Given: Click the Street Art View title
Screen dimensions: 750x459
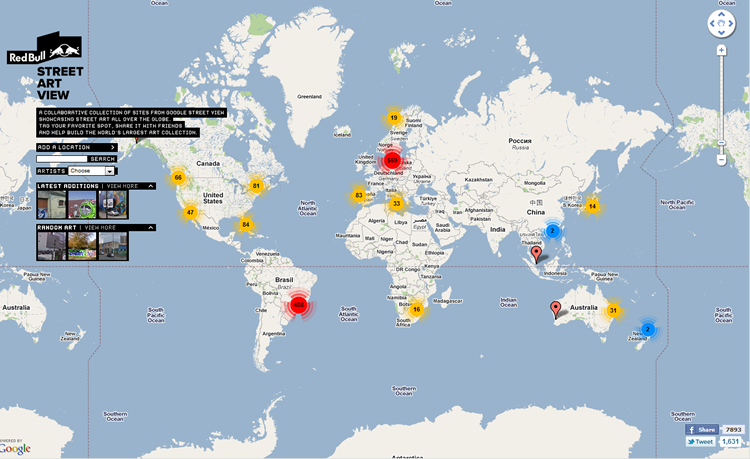Looking at the screenshot, I should (60, 83).
